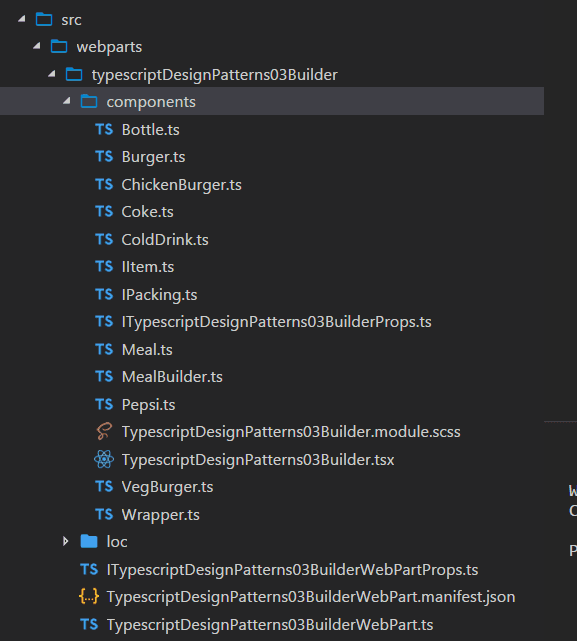Open the Burger.ts file
The height and width of the screenshot is (641, 577).
point(153,157)
